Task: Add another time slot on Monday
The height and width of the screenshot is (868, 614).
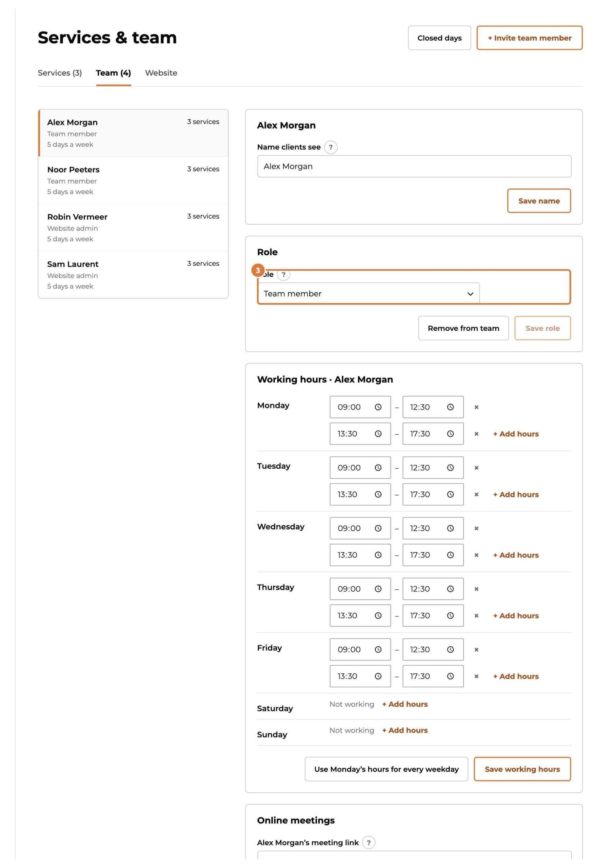Action: [516, 434]
